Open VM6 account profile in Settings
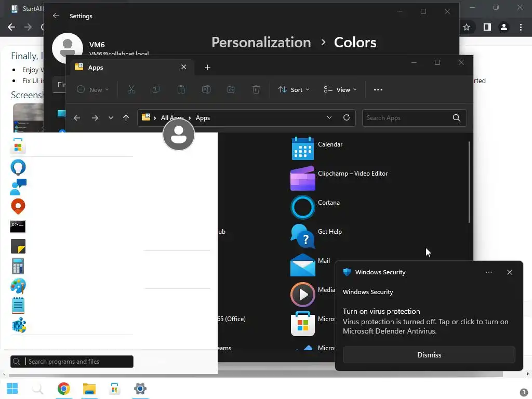Image resolution: width=532 pixels, height=399 pixels. point(100,48)
